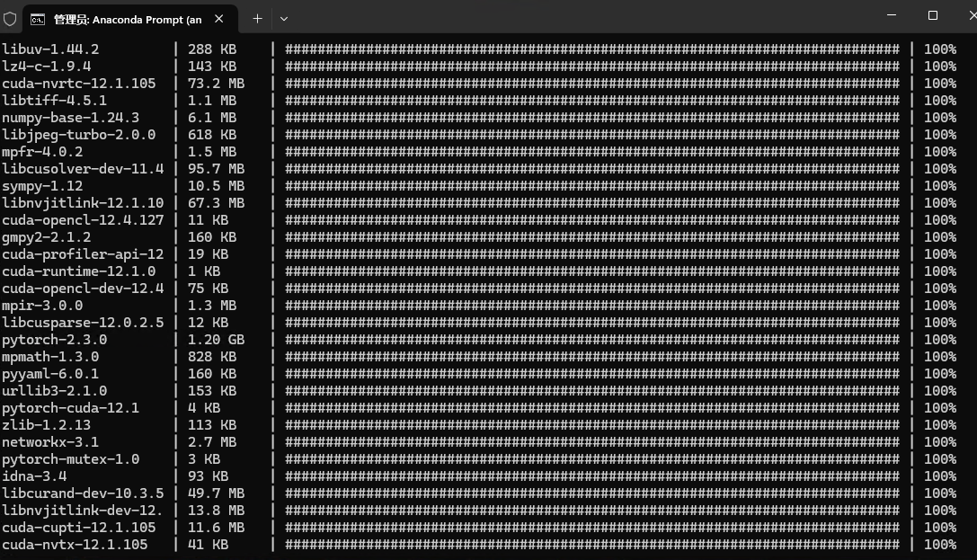Viewport: 977px width, 560px height.
Task: Click the 41 KB size of cuda-nvtx
Action: click(x=209, y=545)
